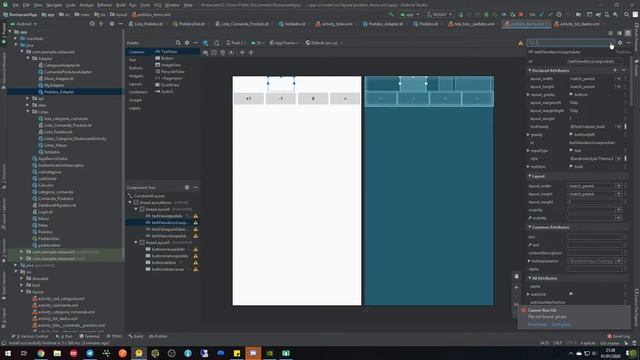The width and height of the screenshot is (640, 360).
Task: Select Text category in Palette
Action: click(x=133, y=60)
